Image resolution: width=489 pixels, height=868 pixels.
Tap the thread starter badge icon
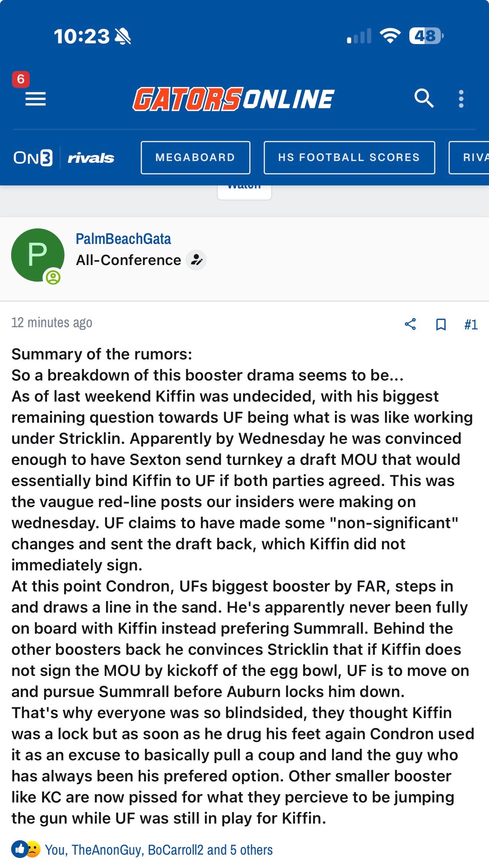click(x=196, y=260)
